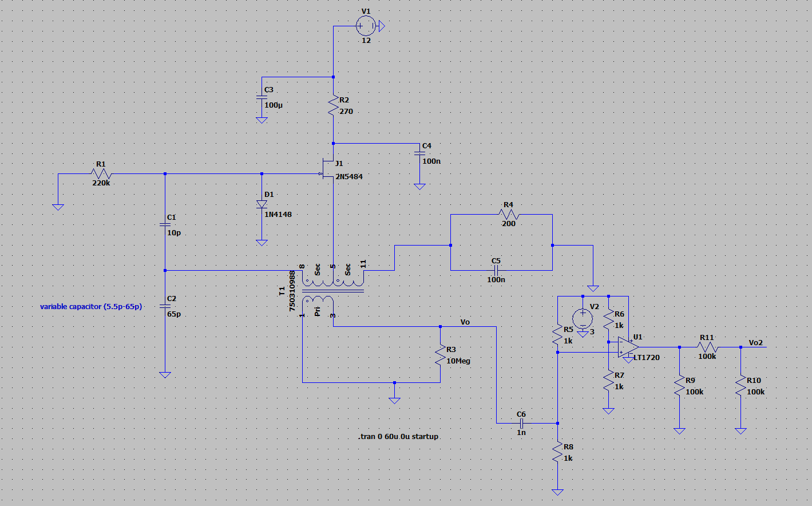The width and height of the screenshot is (812, 506).
Task: Click the R3 10Meg resistor symbol
Action: pyautogui.click(x=439, y=354)
